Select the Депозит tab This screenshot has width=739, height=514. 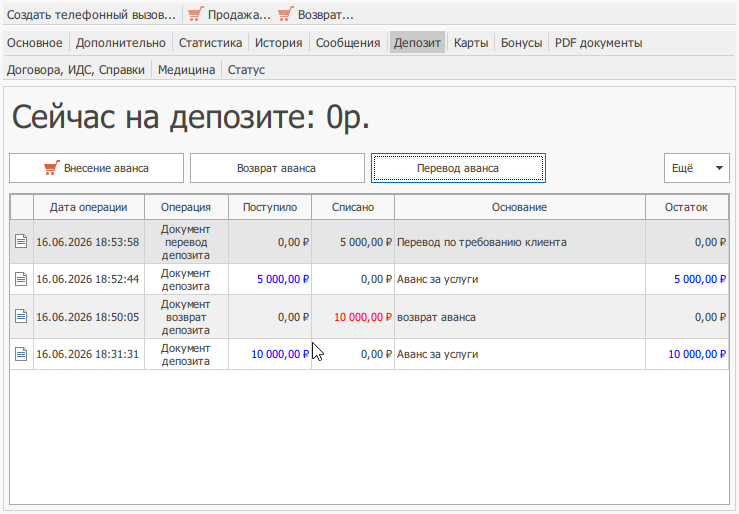point(417,43)
